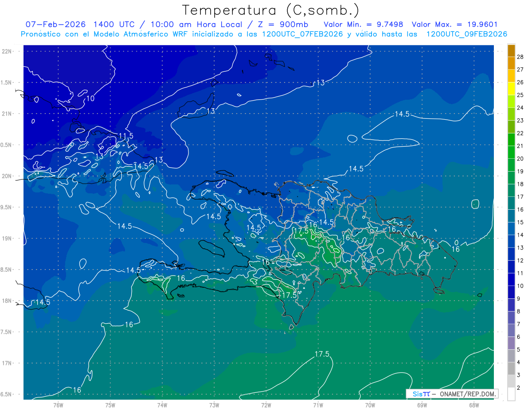Image resolution: width=532 pixels, height=411 pixels.
Task: Click the '69W' longitude axis label
Action: (x=422, y=405)
